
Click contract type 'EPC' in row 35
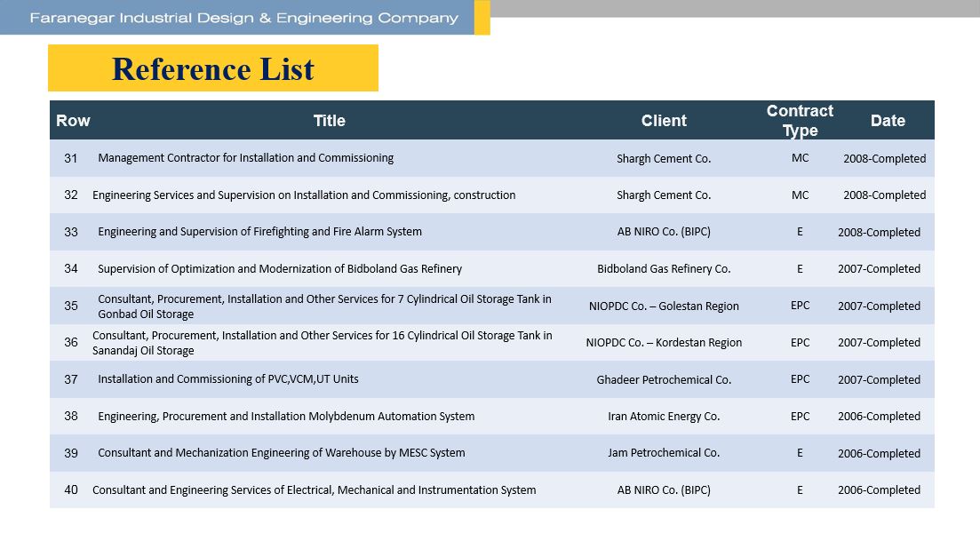pos(800,306)
